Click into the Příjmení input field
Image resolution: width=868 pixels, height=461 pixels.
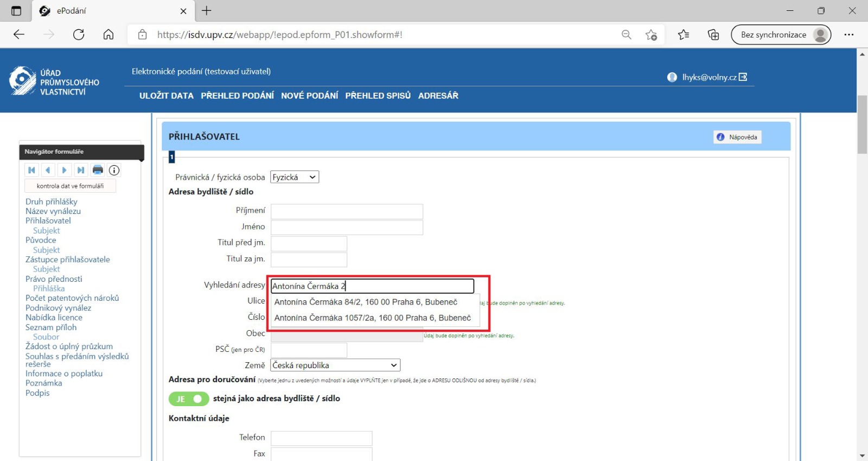click(347, 211)
